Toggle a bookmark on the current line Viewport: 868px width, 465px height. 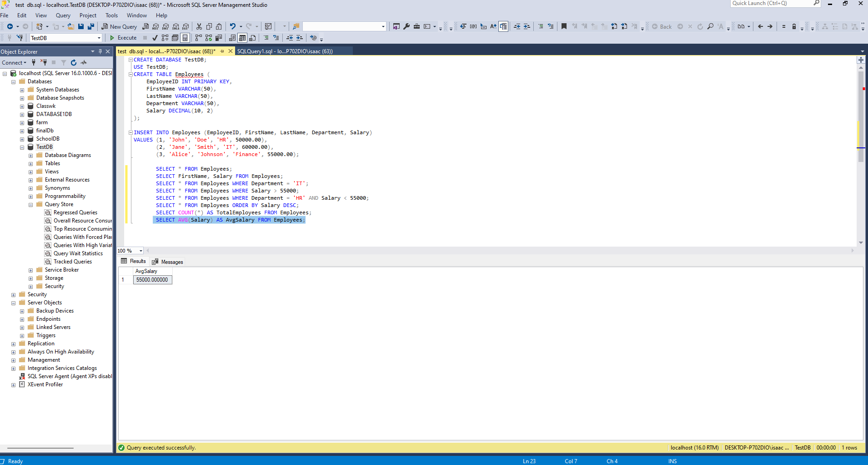tap(564, 26)
